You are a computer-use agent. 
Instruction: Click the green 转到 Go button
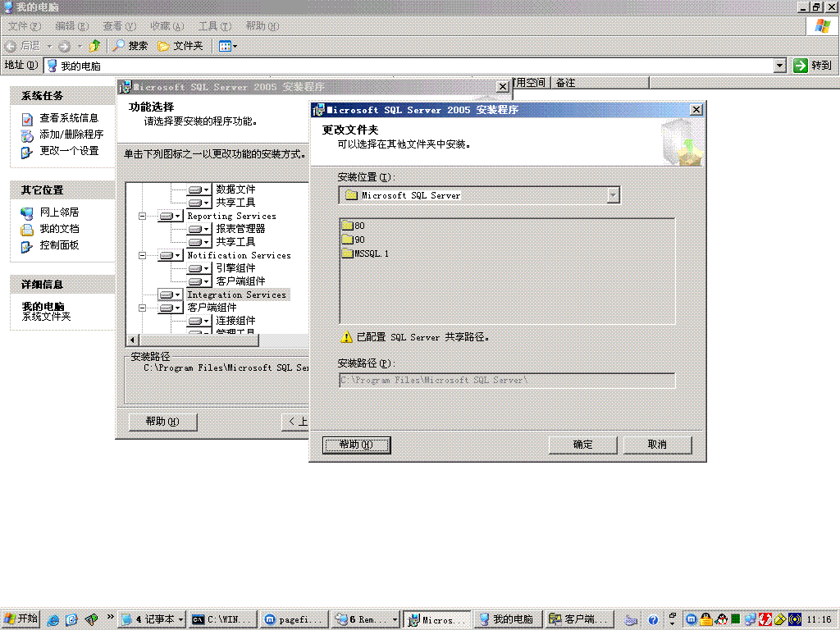813,66
